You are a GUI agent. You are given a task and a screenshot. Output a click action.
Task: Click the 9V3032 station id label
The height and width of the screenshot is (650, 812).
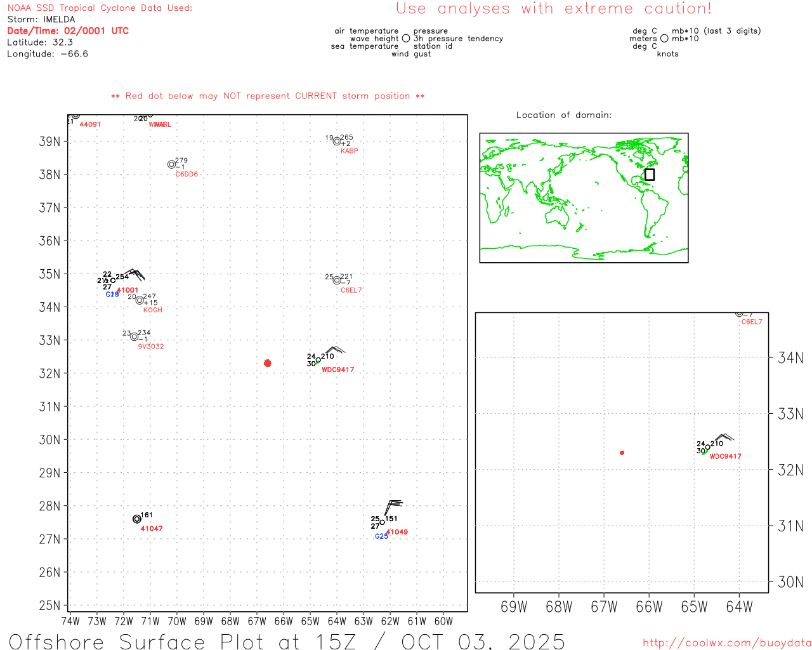151,347
